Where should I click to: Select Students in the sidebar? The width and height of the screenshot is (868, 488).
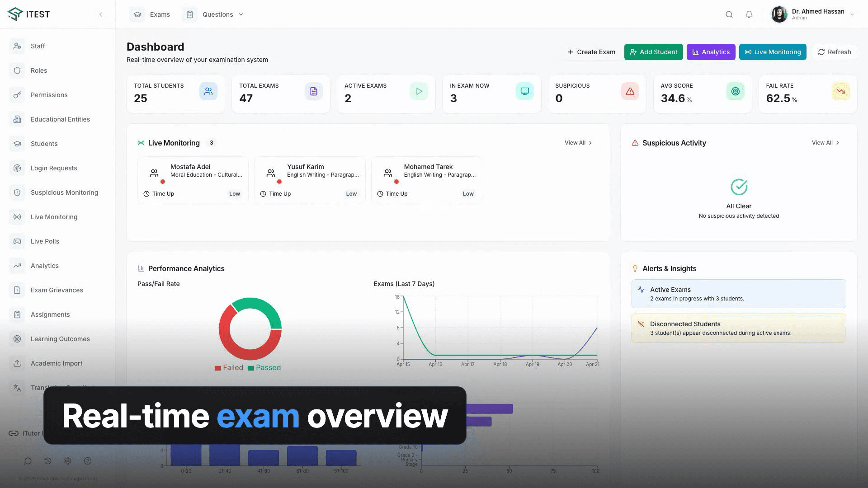click(44, 144)
